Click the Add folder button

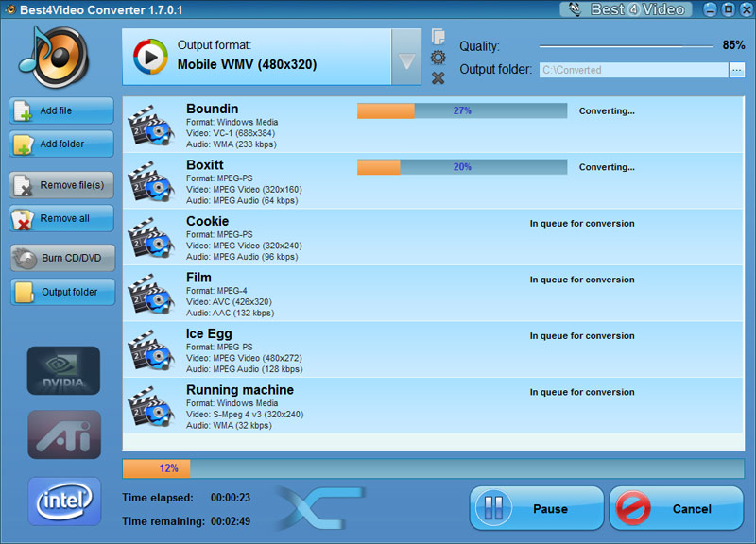tap(61, 144)
